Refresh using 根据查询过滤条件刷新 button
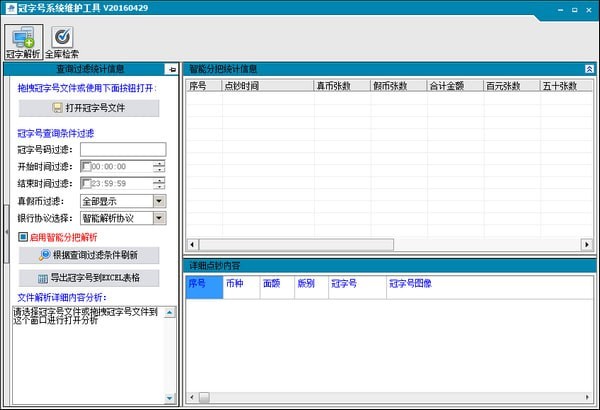Image resolution: width=600 pixels, height=410 pixels. coord(89,255)
